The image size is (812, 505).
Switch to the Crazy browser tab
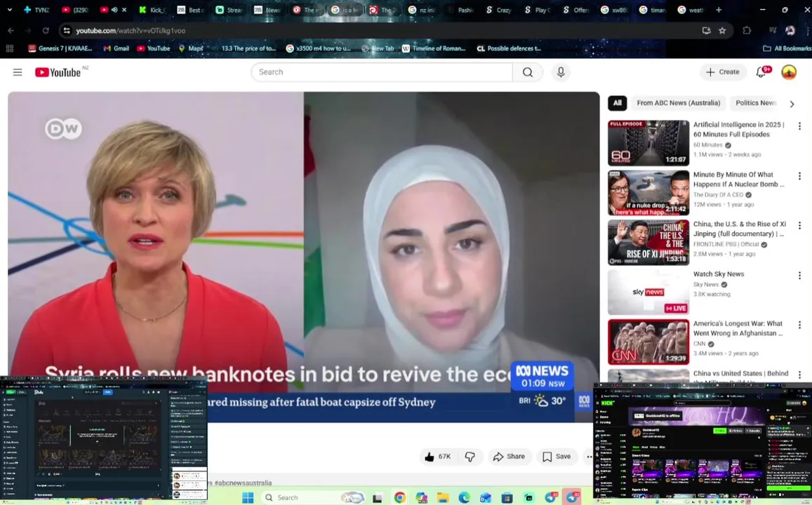pos(499,10)
